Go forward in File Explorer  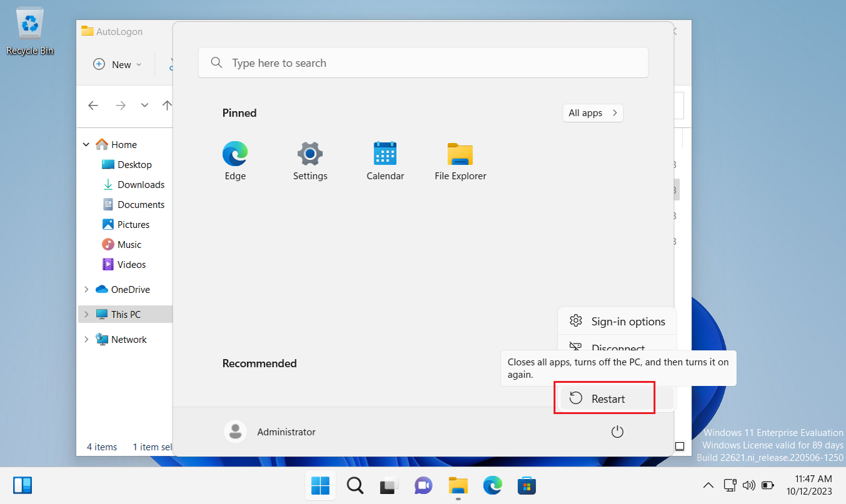click(x=120, y=106)
